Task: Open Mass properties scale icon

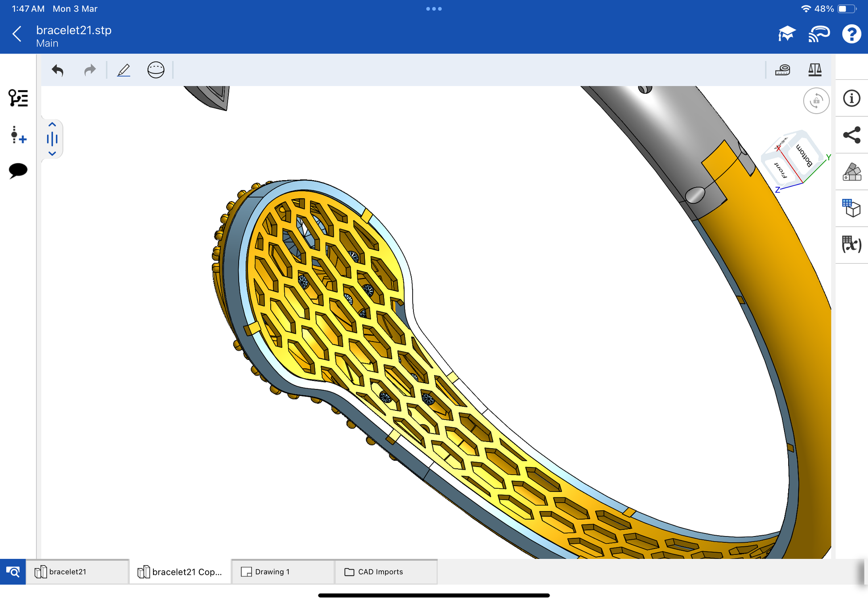Action: (x=814, y=70)
